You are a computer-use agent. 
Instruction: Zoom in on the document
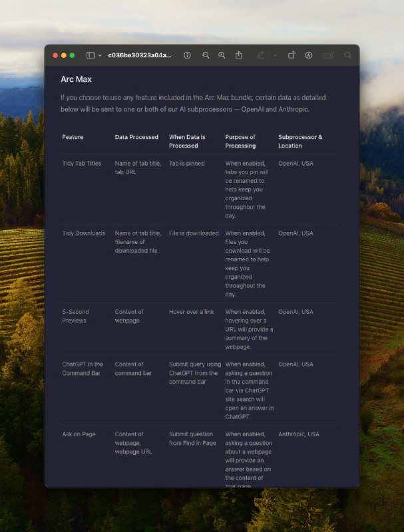[x=222, y=55]
